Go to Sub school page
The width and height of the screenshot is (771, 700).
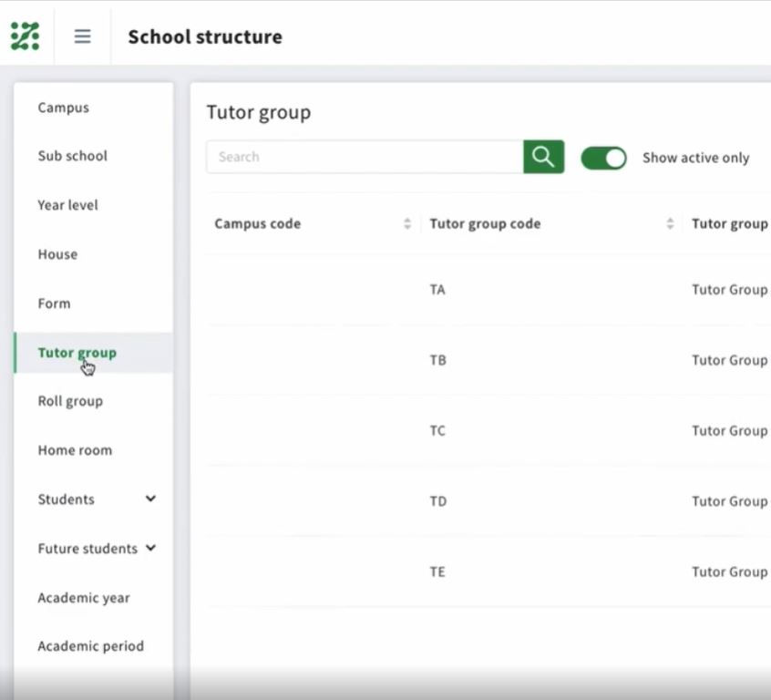click(x=73, y=156)
